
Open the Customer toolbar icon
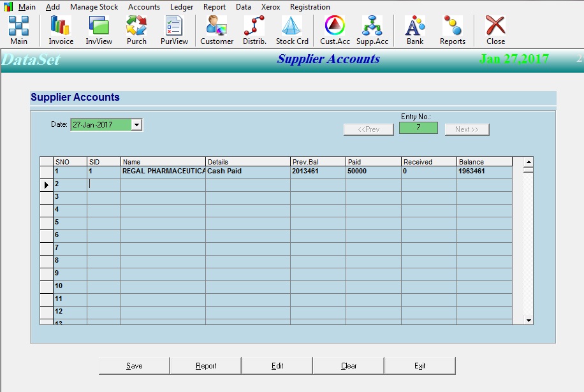(x=217, y=30)
